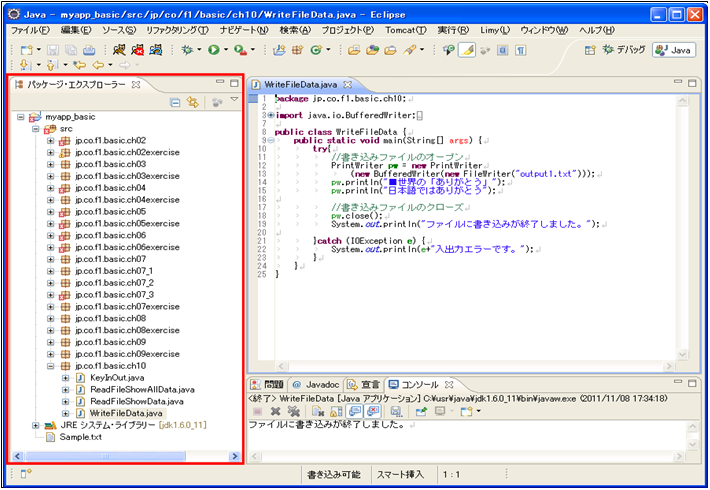Click the Debug bug icon in the toolbar

pyautogui.click(x=187, y=49)
